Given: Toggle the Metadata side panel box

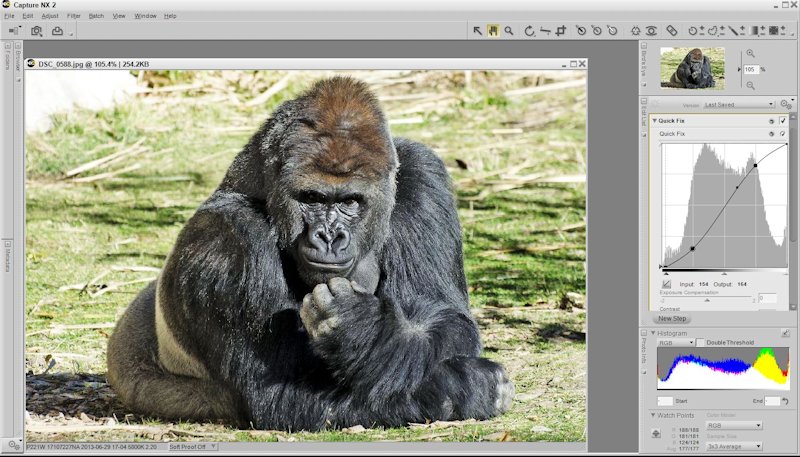Looking at the screenshot, I should [x=8, y=243].
